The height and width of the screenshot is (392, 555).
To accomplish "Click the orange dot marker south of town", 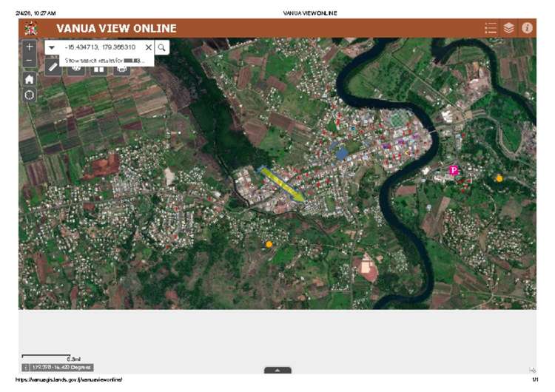I will (269, 244).
